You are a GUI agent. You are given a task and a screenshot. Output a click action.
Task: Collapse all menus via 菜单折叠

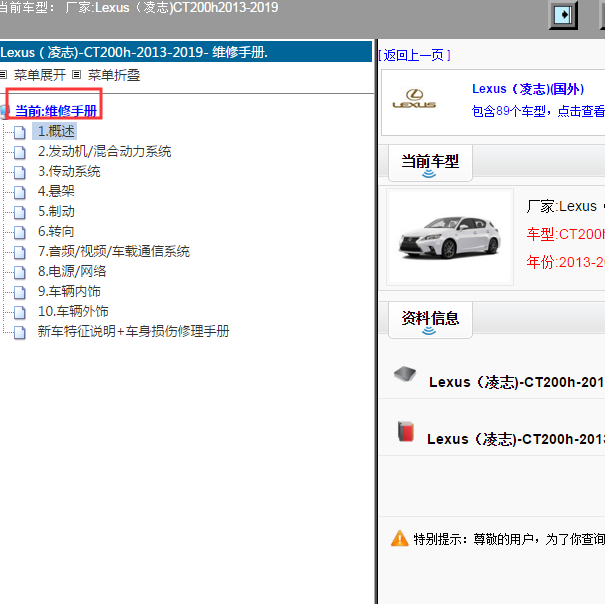(114, 75)
